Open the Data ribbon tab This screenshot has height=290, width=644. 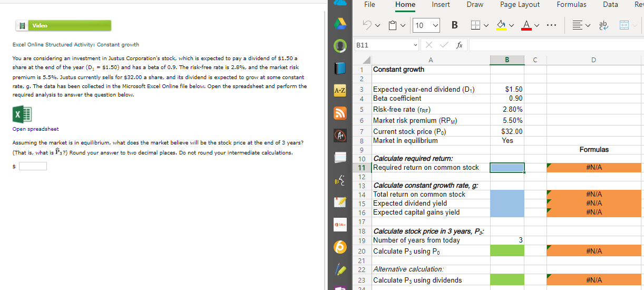click(610, 5)
